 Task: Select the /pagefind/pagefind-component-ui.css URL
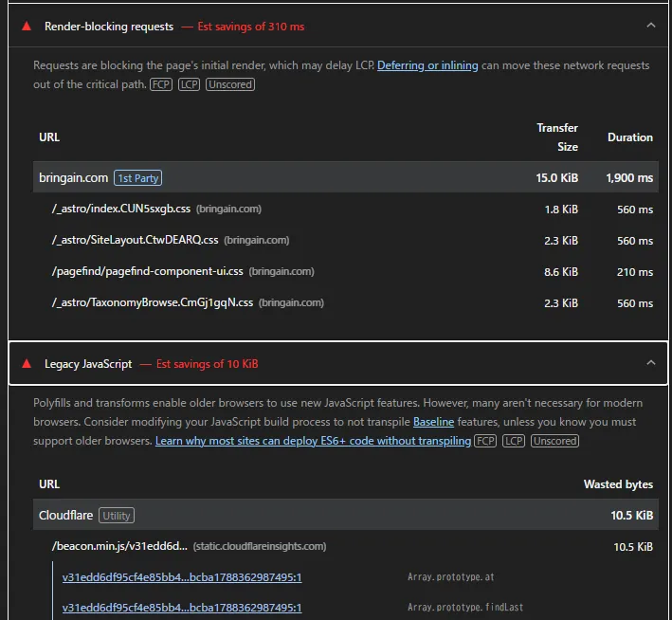tap(148, 271)
